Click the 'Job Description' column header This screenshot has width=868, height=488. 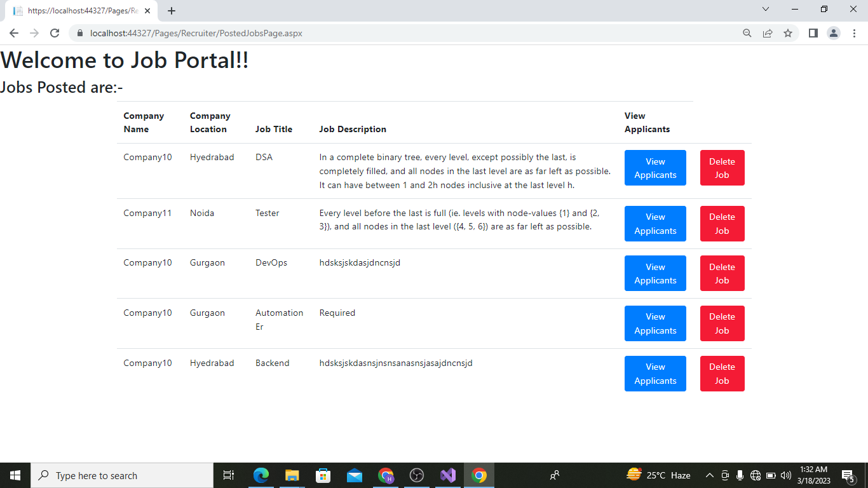(x=353, y=129)
